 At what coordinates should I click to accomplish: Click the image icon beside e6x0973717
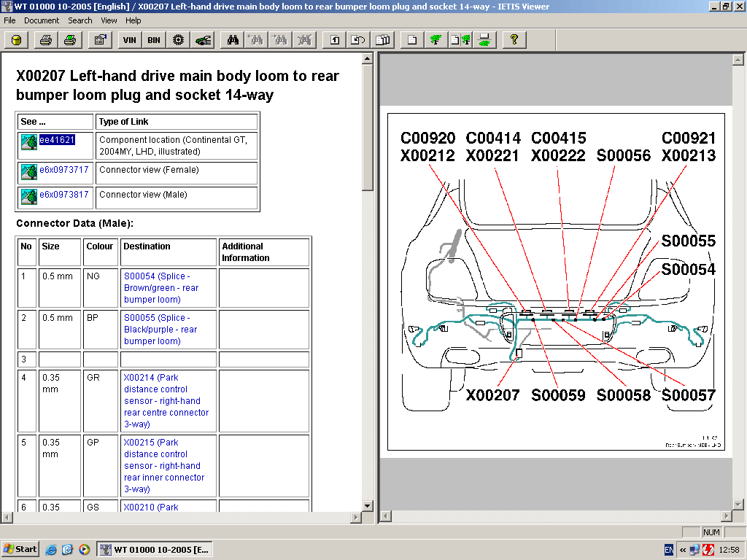(x=29, y=172)
